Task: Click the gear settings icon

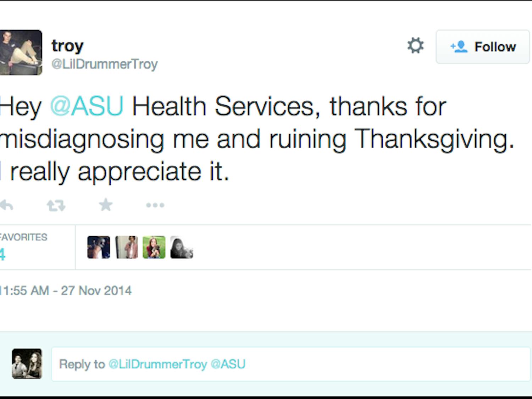Action: (415, 46)
